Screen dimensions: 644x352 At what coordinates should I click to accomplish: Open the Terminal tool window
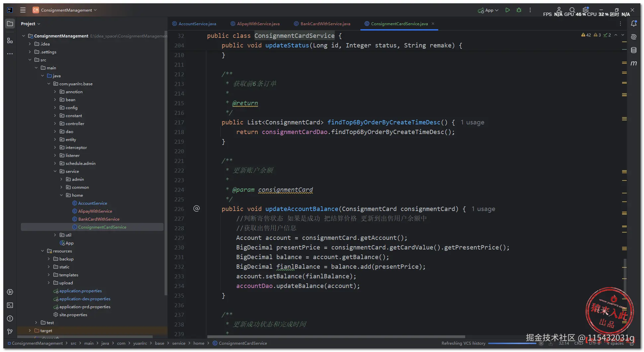click(10, 305)
